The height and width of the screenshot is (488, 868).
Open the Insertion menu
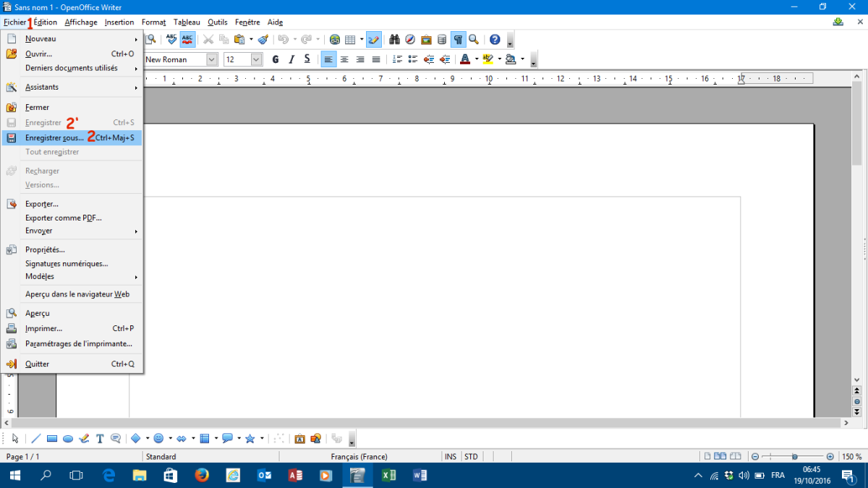[119, 22]
